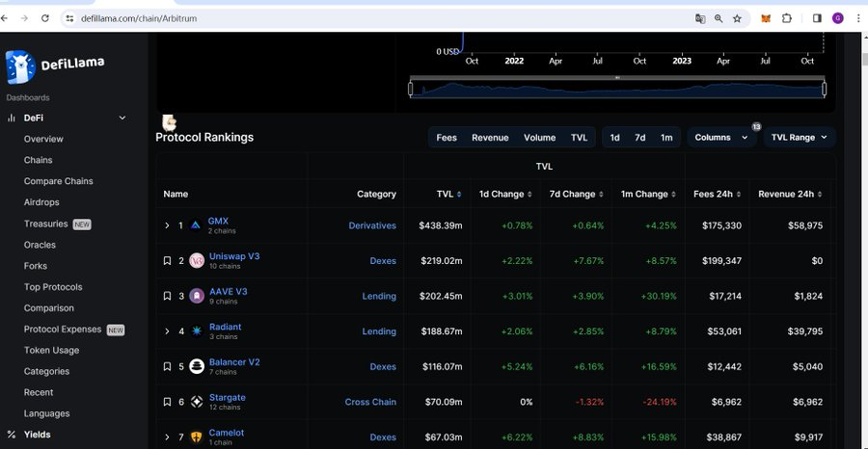Click the browser side panel icon
This screenshot has height=449, width=868.
click(x=817, y=18)
